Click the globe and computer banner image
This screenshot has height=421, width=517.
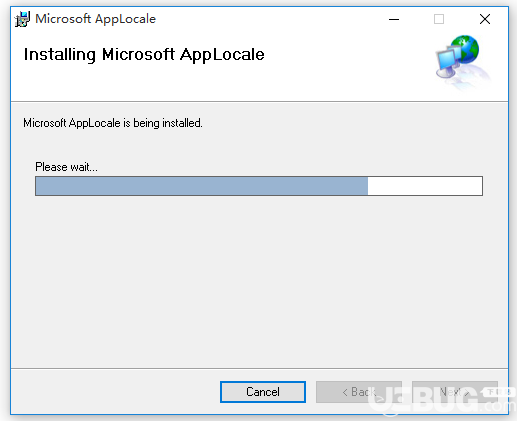[x=463, y=62]
